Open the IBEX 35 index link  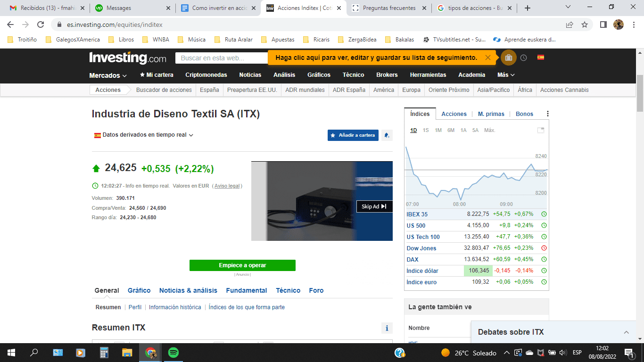(x=417, y=214)
